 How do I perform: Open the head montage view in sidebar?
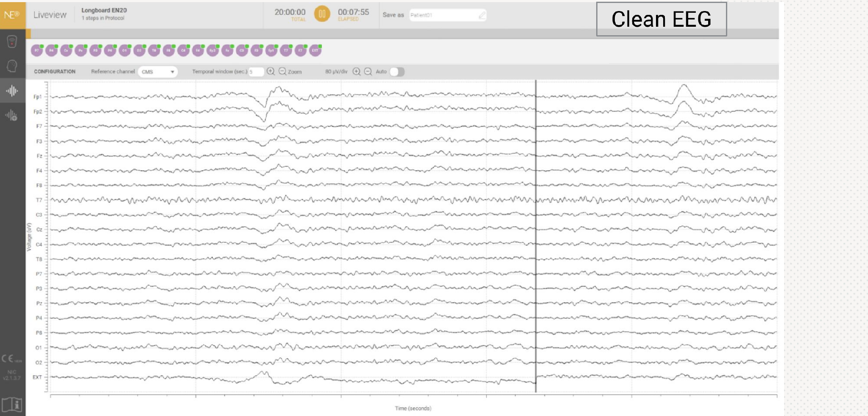tap(12, 66)
